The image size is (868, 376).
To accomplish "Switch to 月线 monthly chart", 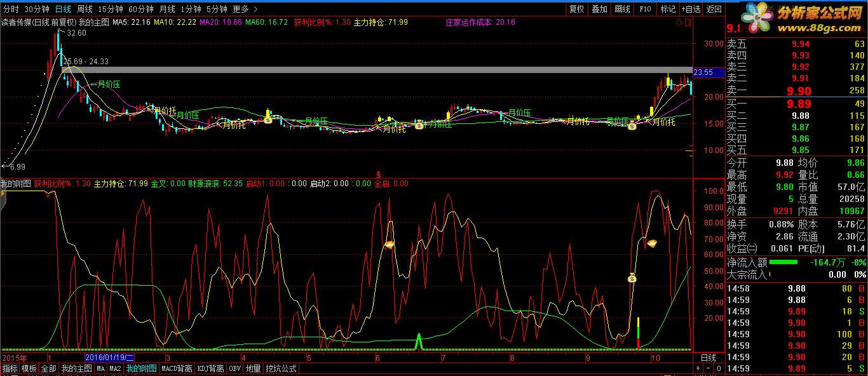I will click(x=167, y=9).
